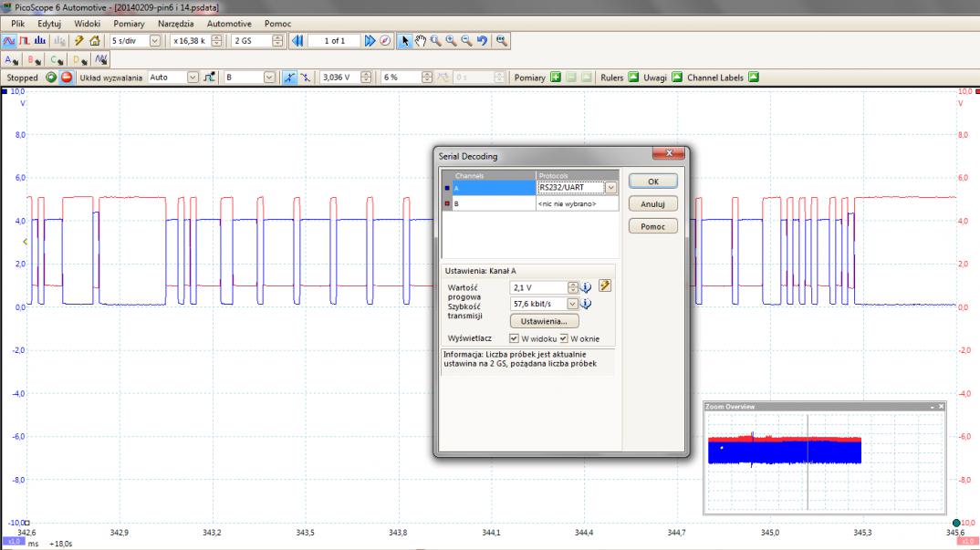Open the trigger mode Auto dropdown

(x=193, y=78)
